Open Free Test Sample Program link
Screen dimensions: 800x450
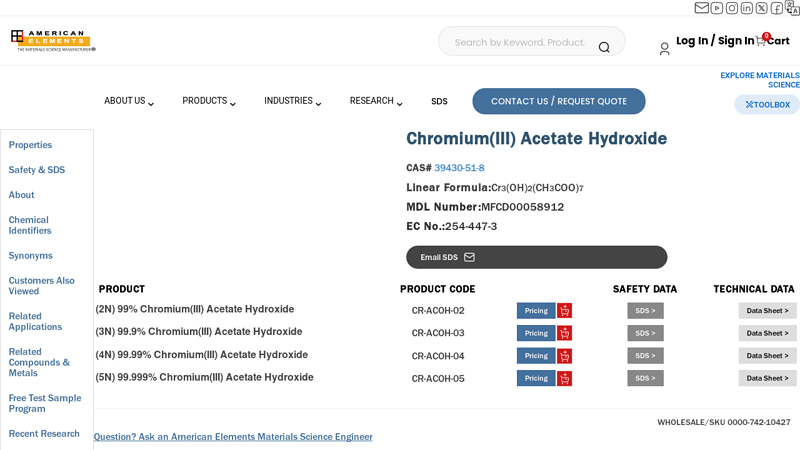coord(45,403)
